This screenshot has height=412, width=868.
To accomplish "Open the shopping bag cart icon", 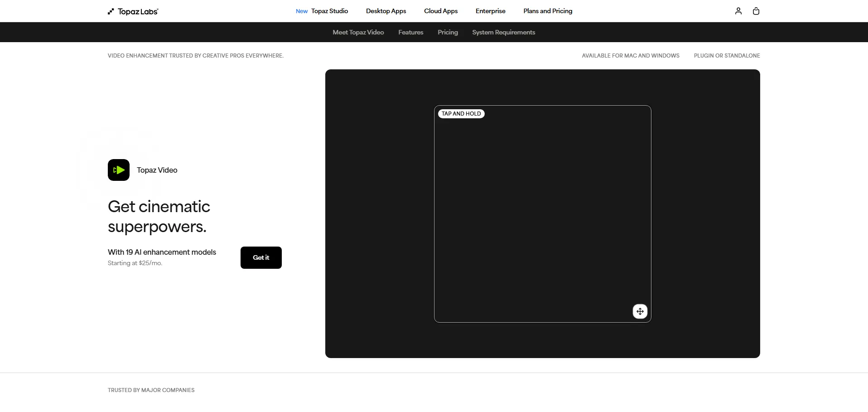I will click(756, 11).
